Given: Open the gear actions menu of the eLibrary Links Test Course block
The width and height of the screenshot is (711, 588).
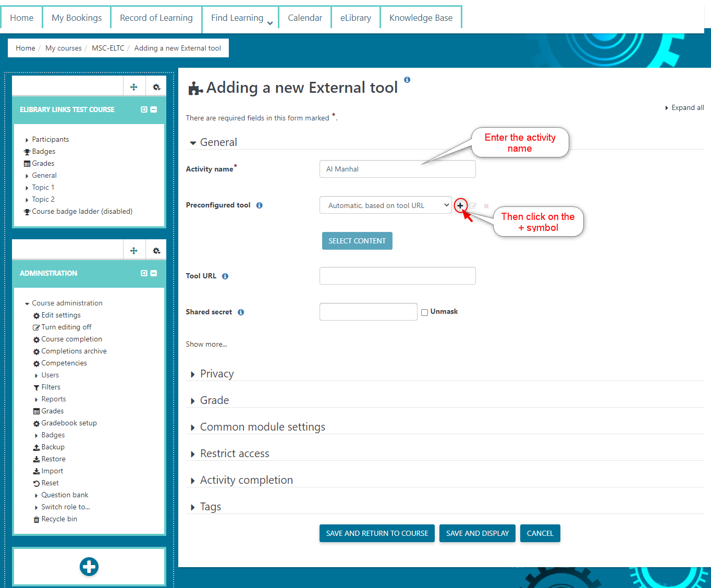Looking at the screenshot, I should pyautogui.click(x=156, y=87).
